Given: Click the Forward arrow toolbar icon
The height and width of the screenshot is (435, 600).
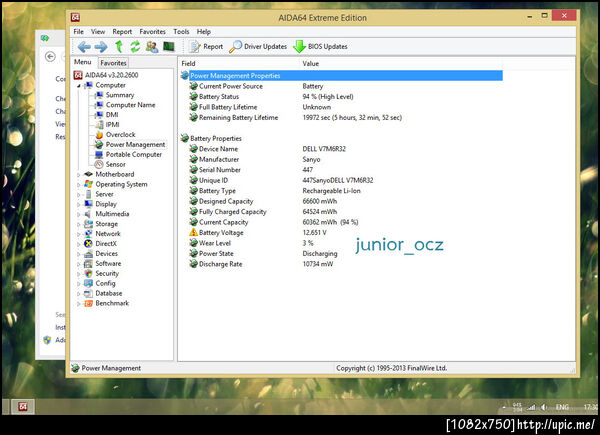Looking at the screenshot, I should point(101,47).
